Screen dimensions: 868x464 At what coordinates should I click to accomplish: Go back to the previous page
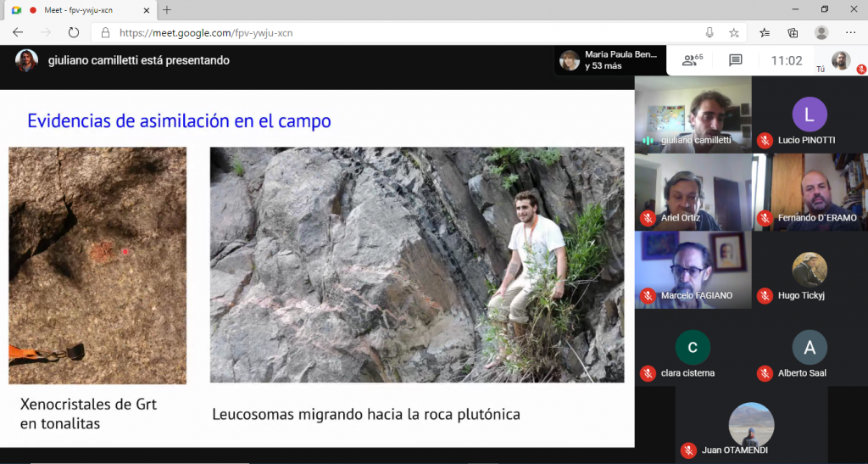[18, 33]
